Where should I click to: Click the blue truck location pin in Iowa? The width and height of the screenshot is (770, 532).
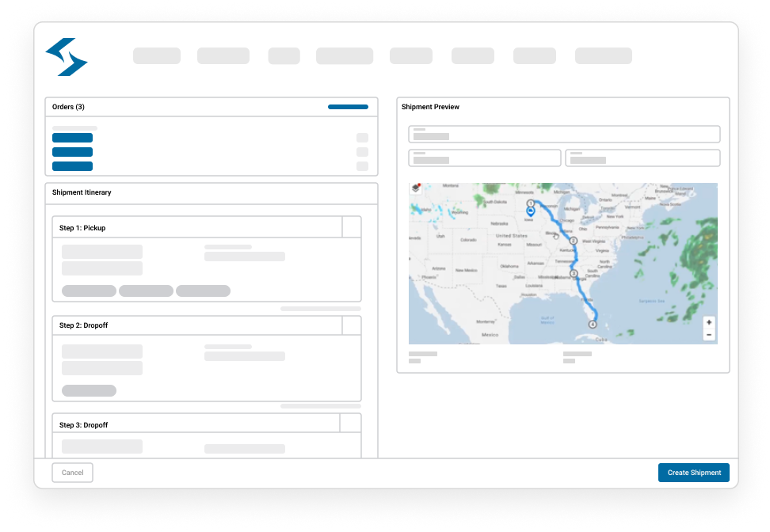pos(531,211)
